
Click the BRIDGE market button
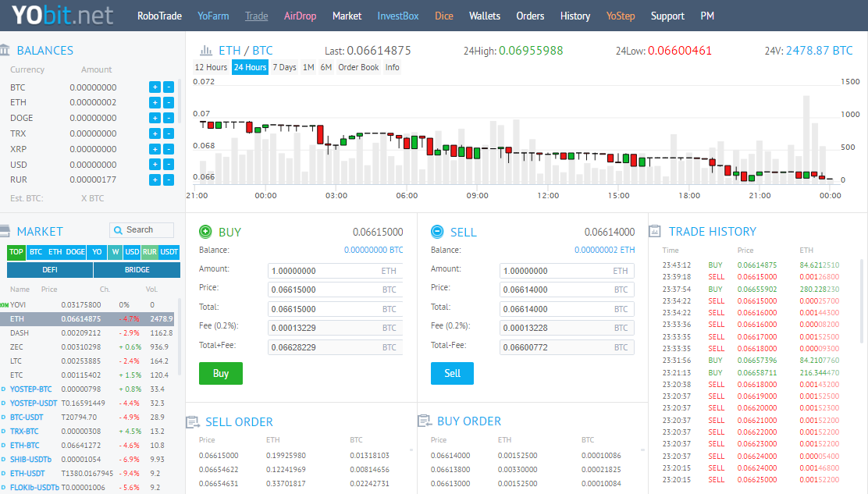click(137, 270)
